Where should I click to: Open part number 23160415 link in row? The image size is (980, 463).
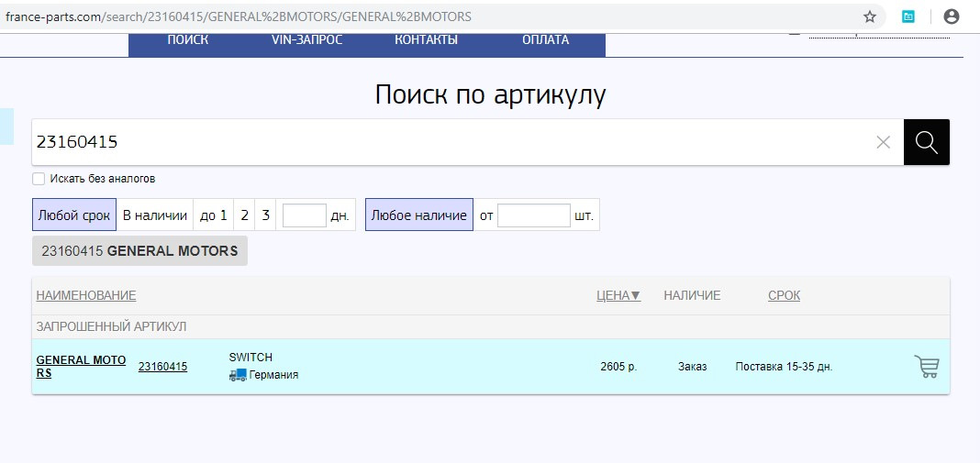tap(162, 367)
